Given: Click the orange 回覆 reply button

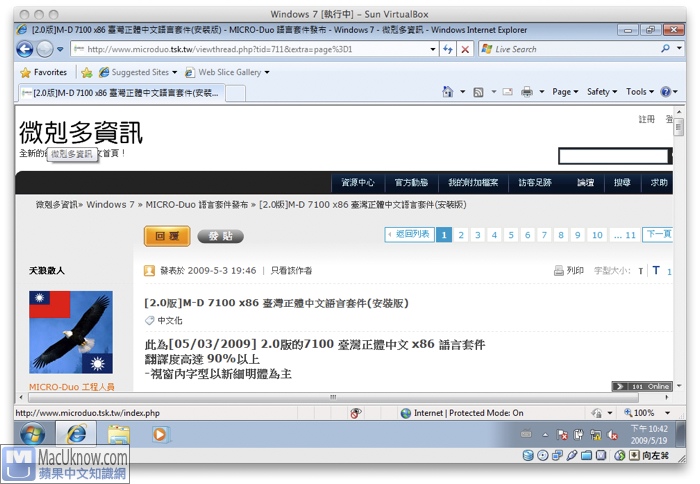Looking at the screenshot, I should click(x=167, y=236).
